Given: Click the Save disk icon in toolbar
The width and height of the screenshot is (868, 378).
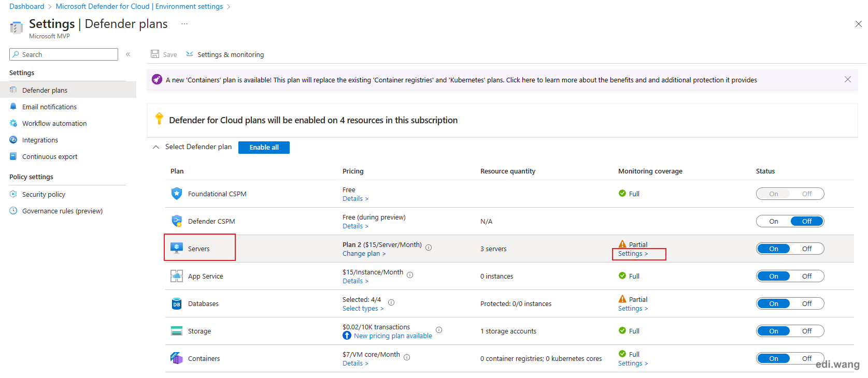Looking at the screenshot, I should point(155,54).
